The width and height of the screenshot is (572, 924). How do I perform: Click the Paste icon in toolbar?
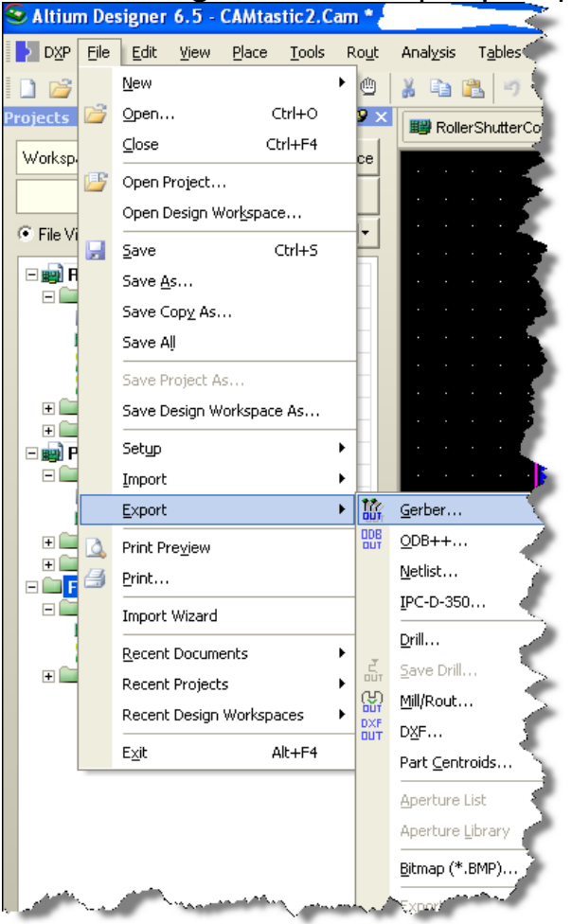469,88
